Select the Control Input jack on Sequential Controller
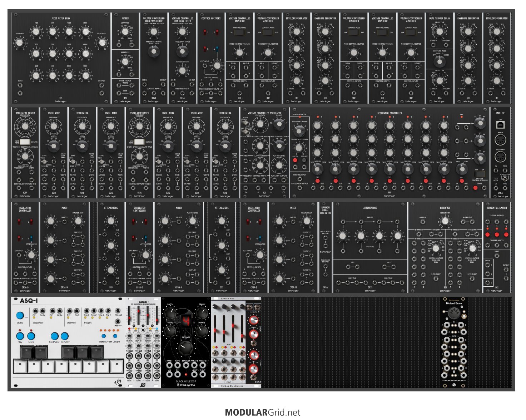This screenshot has height=420, width=526. point(299,179)
